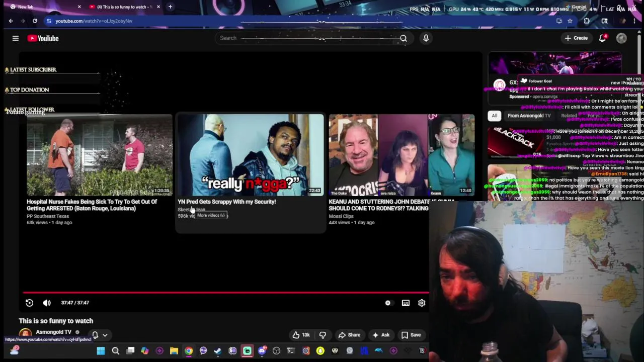Open Chrome from the taskbar

[x=189, y=351]
